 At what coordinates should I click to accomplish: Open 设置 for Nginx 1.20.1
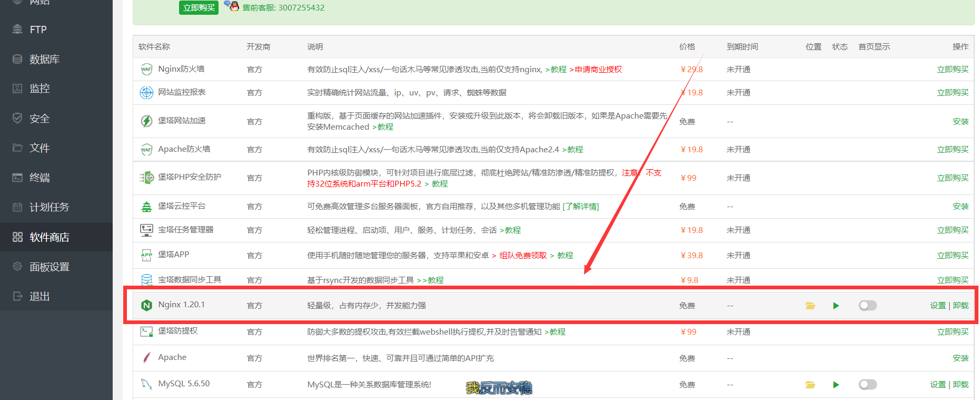[x=938, y=305]
